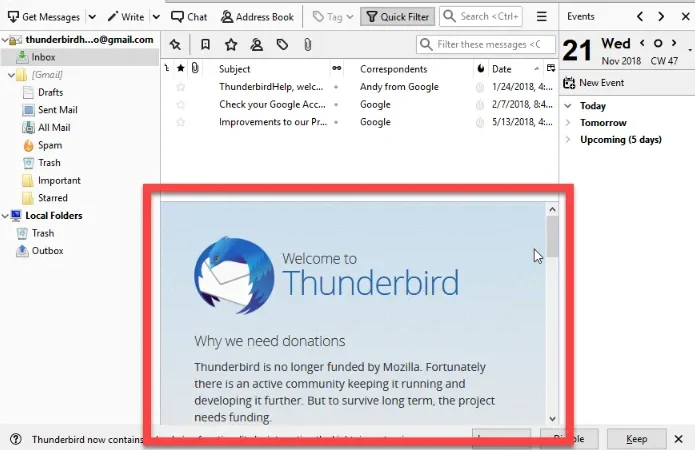Toggle the Contact quick filter icon
Screen dimensions: 695x450
pyautogui.click(x=256, y=44)
